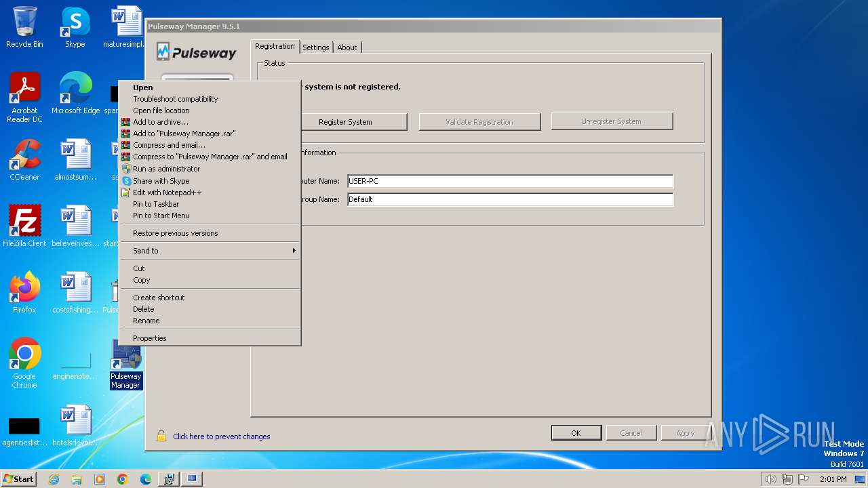Viewport: 868px width, 488px height.
Task: Switch to the Registration tab
Action: (275, 46)
